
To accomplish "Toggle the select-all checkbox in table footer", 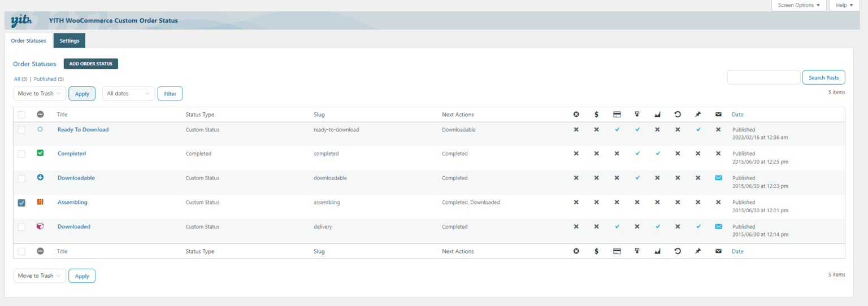I will (21, 251).
